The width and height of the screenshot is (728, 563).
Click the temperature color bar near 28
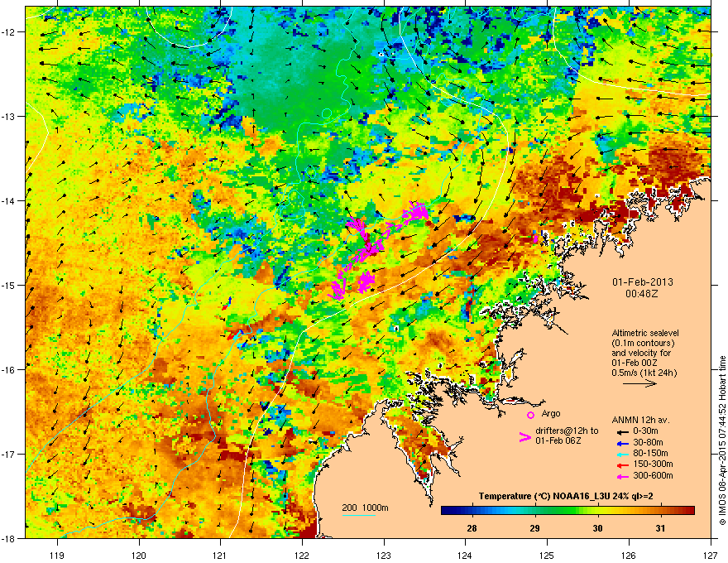pos(472,511)
